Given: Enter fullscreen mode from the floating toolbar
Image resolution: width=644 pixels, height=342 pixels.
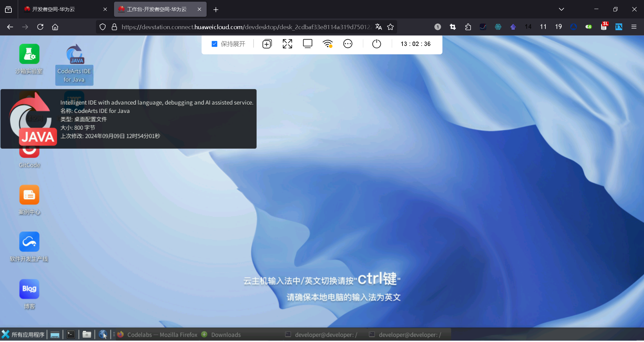Looking at the screenshot, I should point(287,44).
